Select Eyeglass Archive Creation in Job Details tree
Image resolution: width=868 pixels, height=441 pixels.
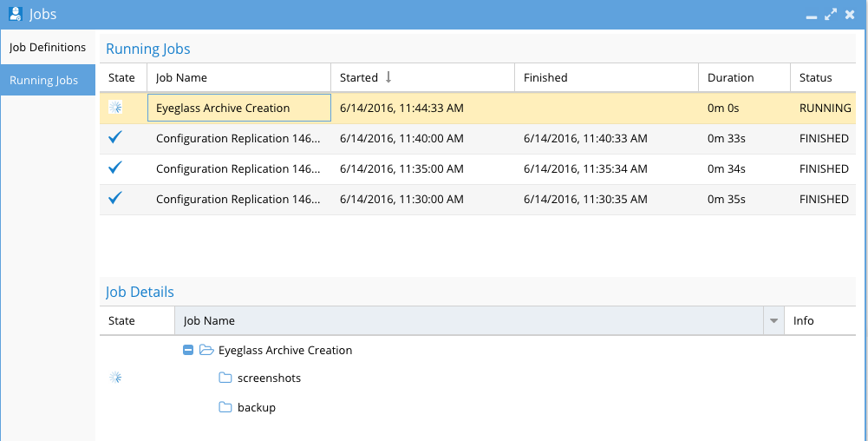coord(285,350)
